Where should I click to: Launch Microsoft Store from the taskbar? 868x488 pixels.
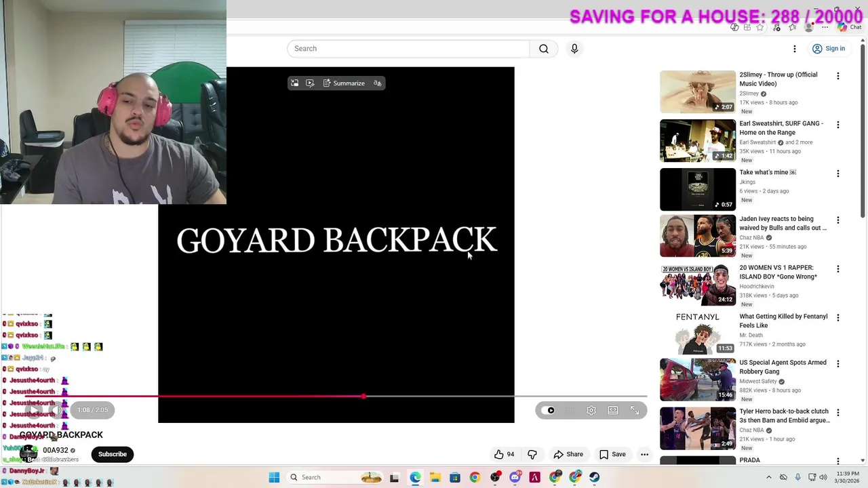pyautogui.click(x=455, y=477)
